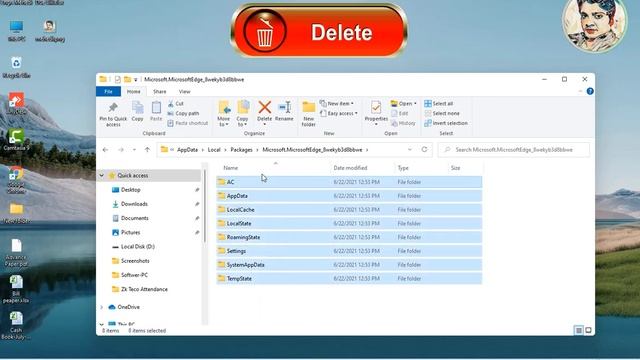Switch to the Share ribbon tab
The image size is (640, 360).
(x=160, y=92)
